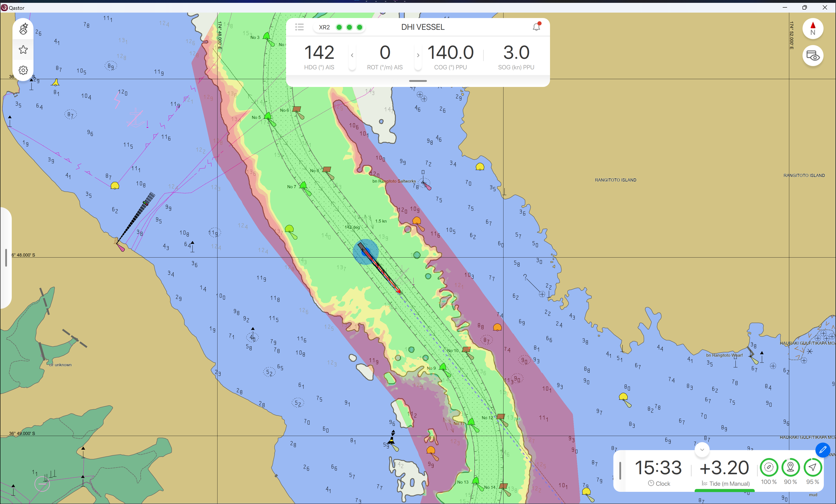Image resolution: width=836 pixels, height=504 pixels.
Task: Open the list menu in vessel panel
Action: 299,27
